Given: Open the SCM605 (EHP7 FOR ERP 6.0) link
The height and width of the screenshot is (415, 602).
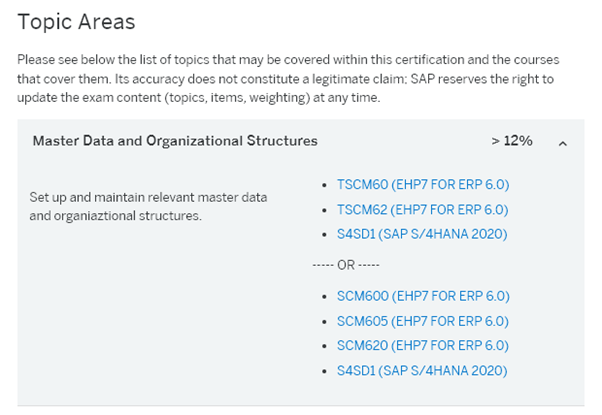Looking at the screenshot, I should (x=423, y=321).
